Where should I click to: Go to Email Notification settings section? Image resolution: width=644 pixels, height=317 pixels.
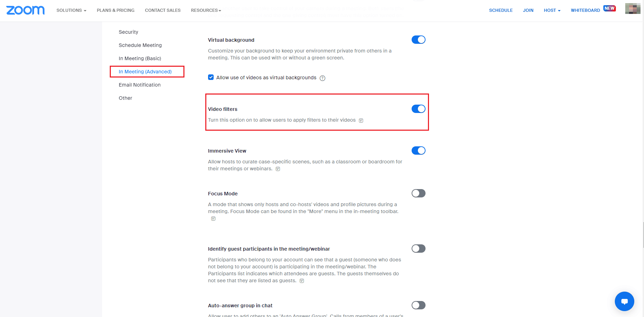pyautogui.click(x=140, y=85)
